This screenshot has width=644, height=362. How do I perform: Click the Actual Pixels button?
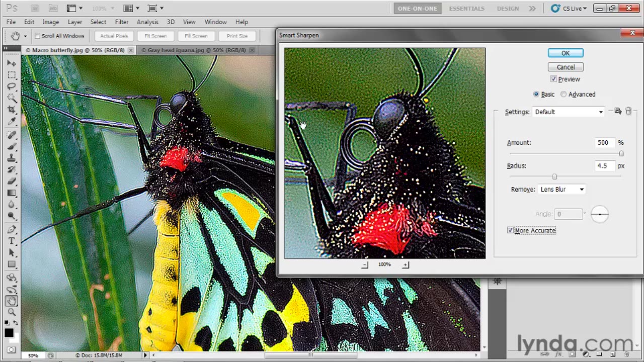tap(114, 36)
